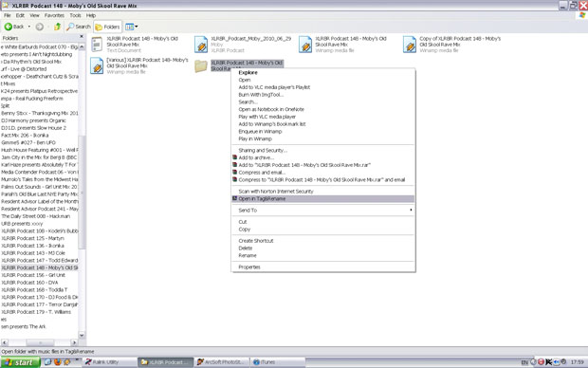Open the View menu
This screenshot has width=588, height=368.
[x=34, y=15]
